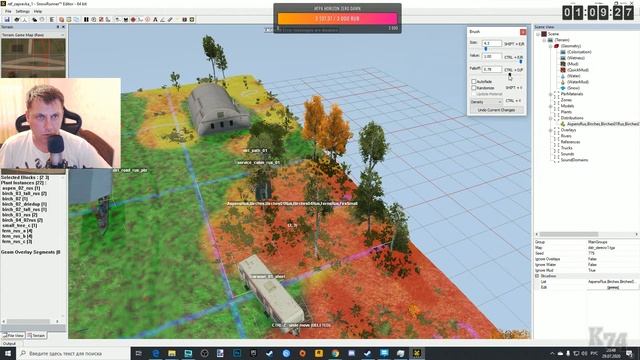The width and height of the screenshot is (640, 360).
Task: Select Trucks in the scene tree
Action: click(x=567, y=148)
